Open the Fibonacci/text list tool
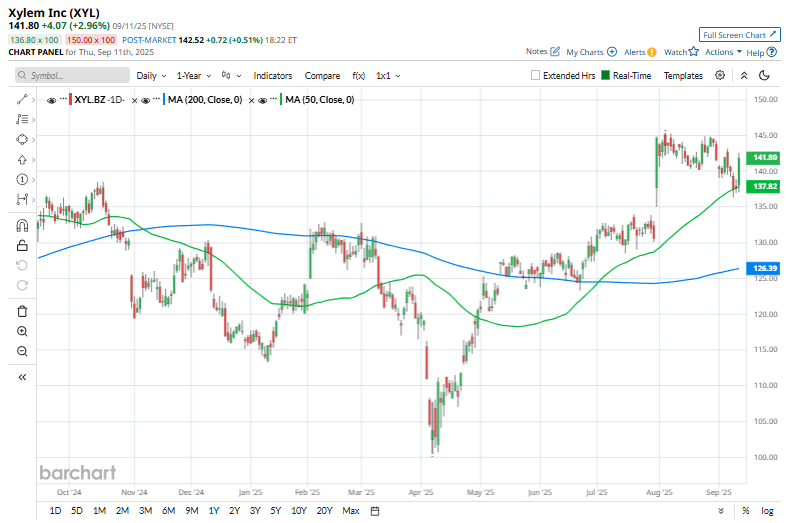This screenshot has height=523, width=786. point(22,119)
